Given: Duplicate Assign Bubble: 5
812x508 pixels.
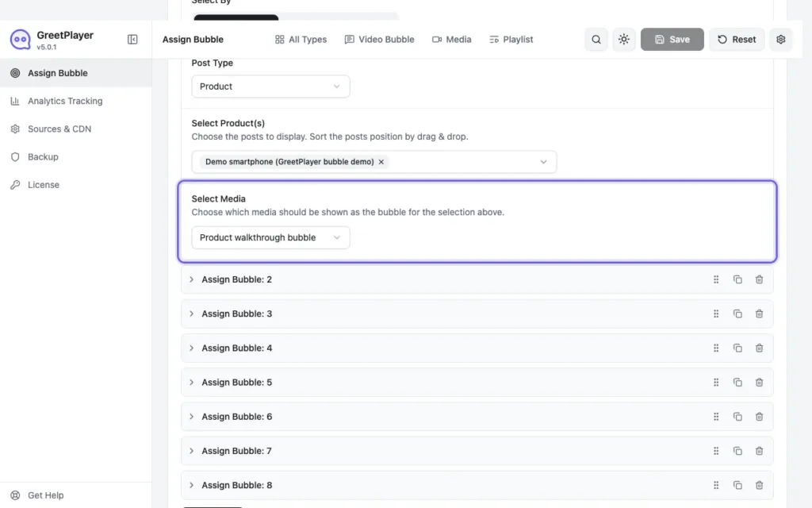Looking at the screenshot, I should 737,382.
